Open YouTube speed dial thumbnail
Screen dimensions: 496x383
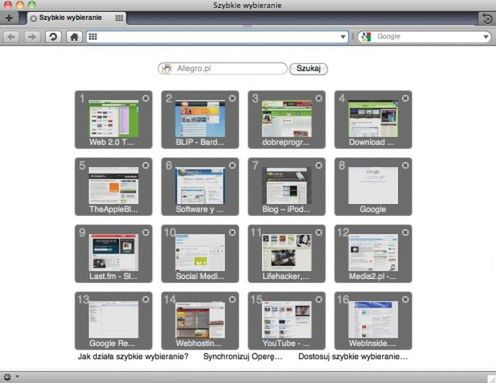tap(287, 321)
